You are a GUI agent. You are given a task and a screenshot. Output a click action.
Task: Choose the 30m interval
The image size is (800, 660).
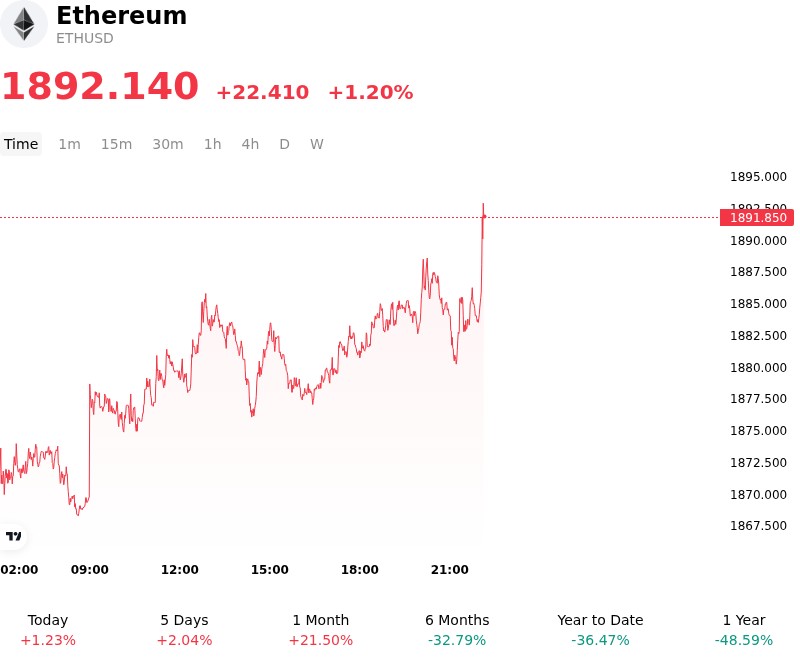point(167,144)
